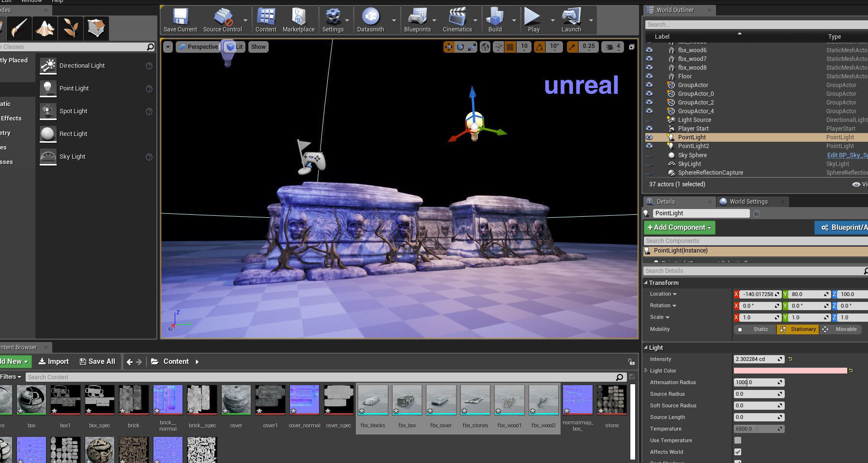This screenshot has width=868, height=463.
Task: Click the Intensity value field
Action: click(x=759, y=359)
